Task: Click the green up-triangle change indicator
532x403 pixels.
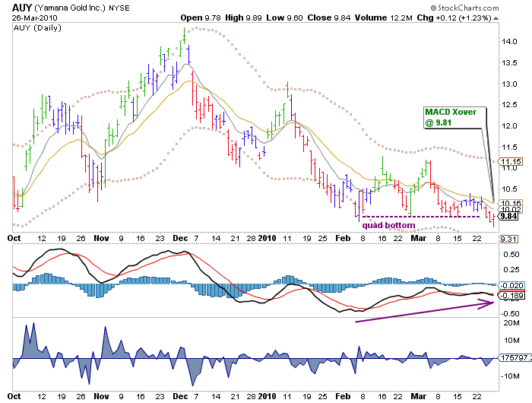Action: click(496, 18)
